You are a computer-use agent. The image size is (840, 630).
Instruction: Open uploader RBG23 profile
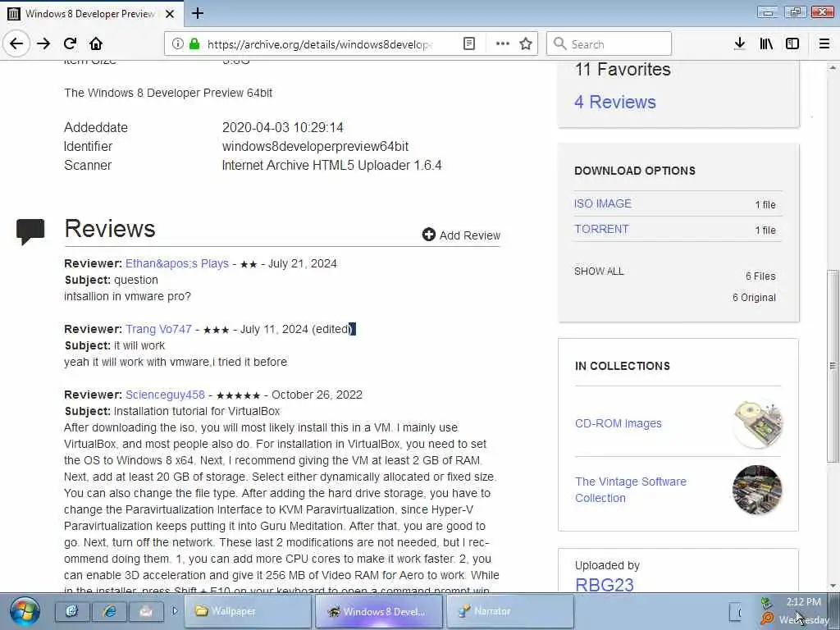click(605, 584)
